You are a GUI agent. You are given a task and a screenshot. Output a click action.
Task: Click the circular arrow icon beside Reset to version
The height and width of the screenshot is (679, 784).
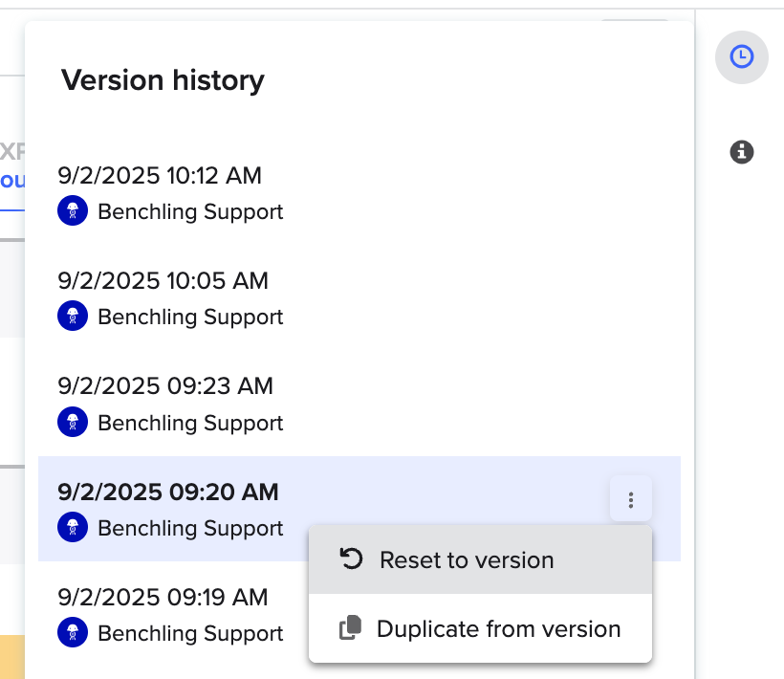pos(352,559)
